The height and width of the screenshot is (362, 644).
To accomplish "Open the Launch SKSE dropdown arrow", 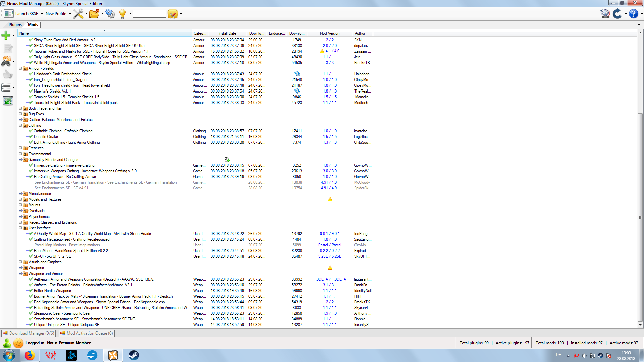I will point(42,14).
